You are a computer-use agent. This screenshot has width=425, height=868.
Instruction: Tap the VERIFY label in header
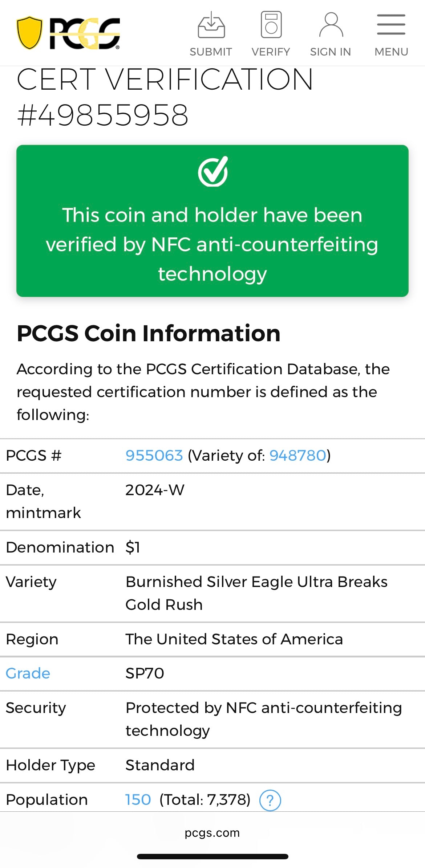pyautogui.click(x=271, y=52)
